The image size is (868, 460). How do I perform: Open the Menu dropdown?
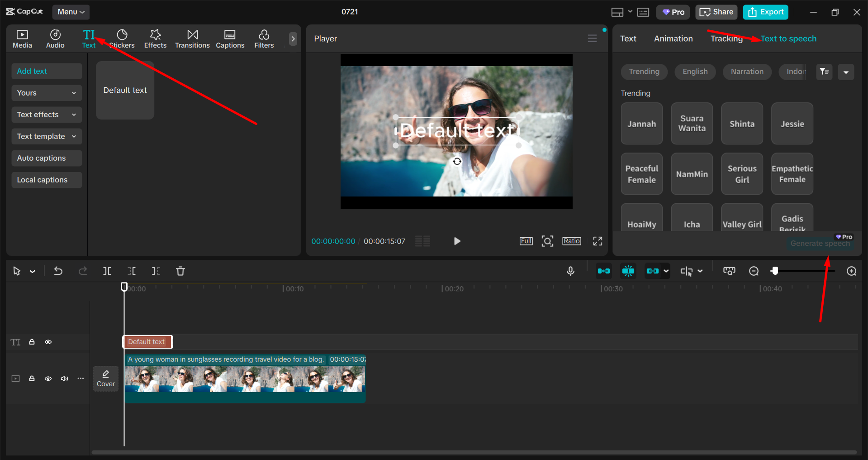[71, 12]
